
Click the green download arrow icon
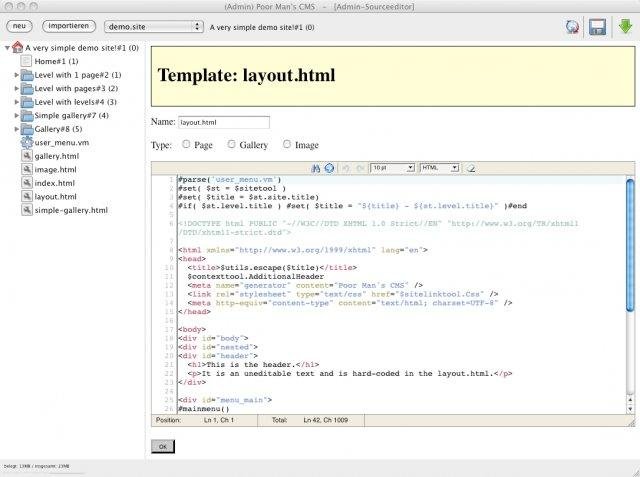pos(625,28)
